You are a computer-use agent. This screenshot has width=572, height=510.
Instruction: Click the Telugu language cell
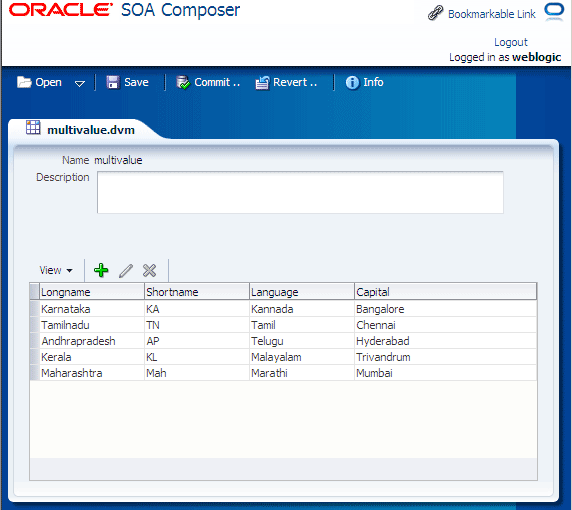click(x=302, y=341)
